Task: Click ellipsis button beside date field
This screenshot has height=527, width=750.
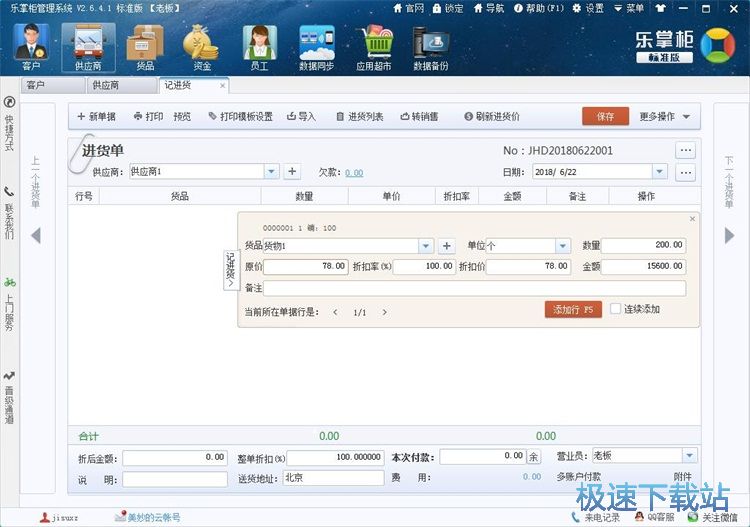Action: (x=685, y=172)
